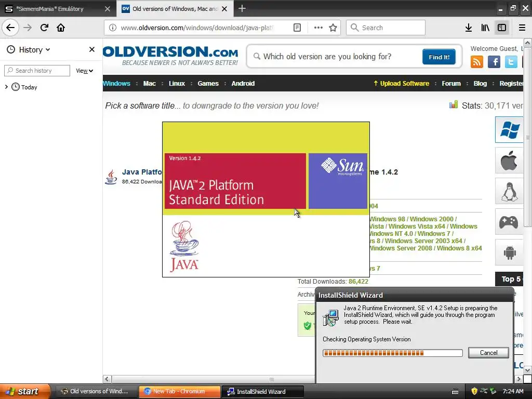
Task: Click the OLDVERSION.COM logo
Action: 170,56
